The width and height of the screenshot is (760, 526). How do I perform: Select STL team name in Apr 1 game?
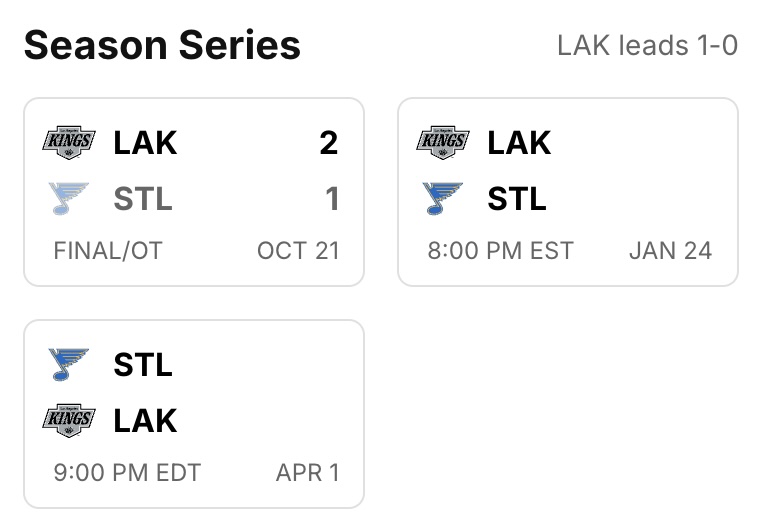tap(143, 364)
